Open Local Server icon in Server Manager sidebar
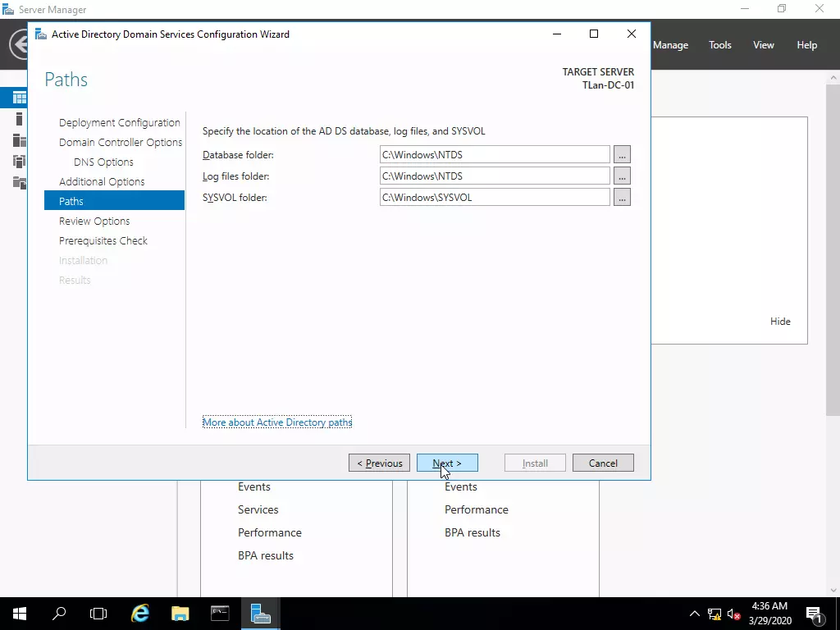 (20, 119)
